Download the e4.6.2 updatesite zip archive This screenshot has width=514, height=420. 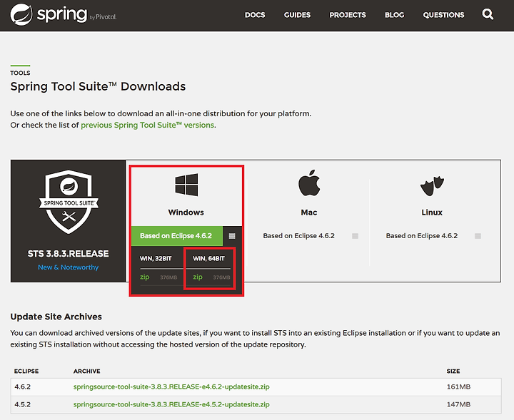pyautogui.click(x=171, y=386)
